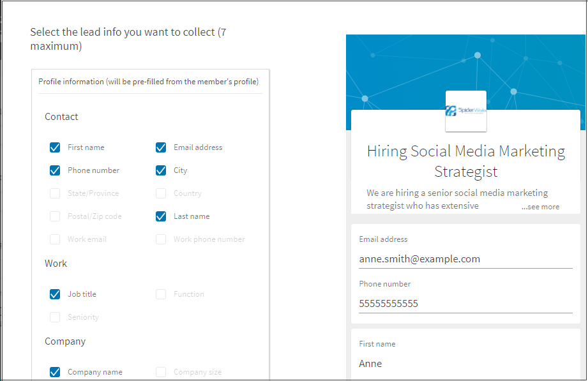Enable the Function checkbox
The height and width of the screenshot is (381, 588).
click(161, 294)
